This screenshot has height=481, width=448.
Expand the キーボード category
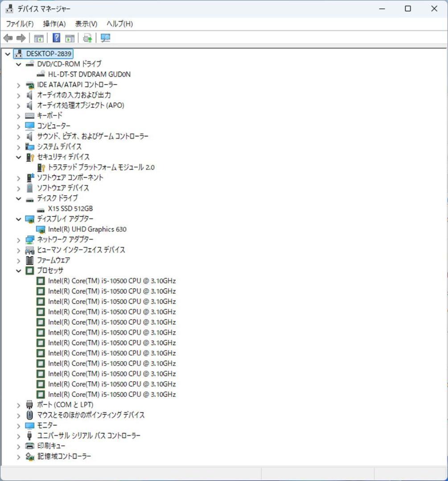point(18,115)
